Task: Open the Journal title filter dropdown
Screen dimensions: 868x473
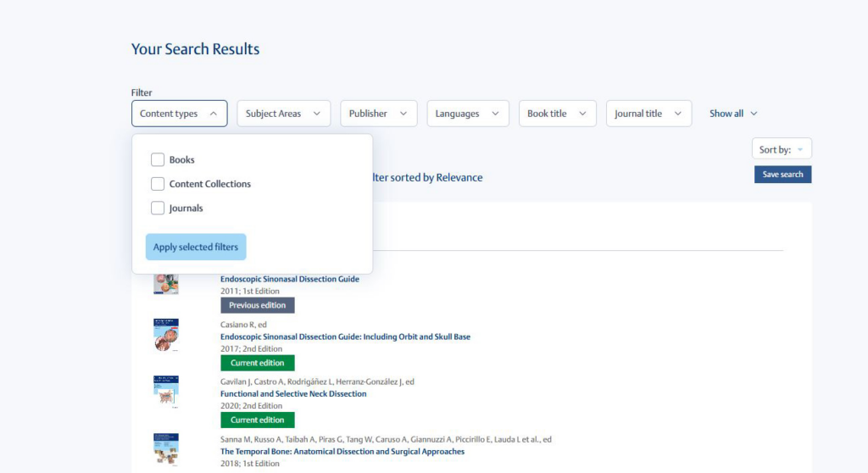Action: click(648, 114)
